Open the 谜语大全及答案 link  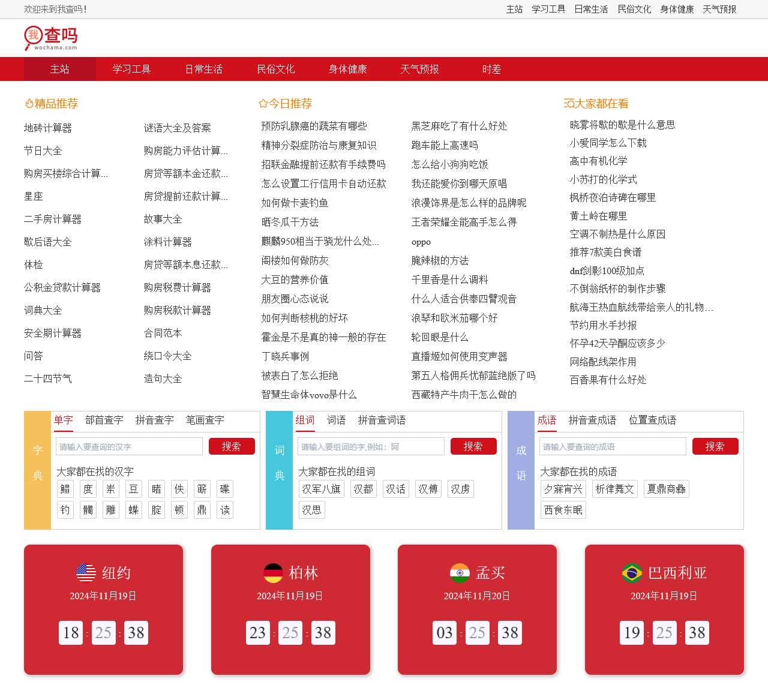point(178,128)
